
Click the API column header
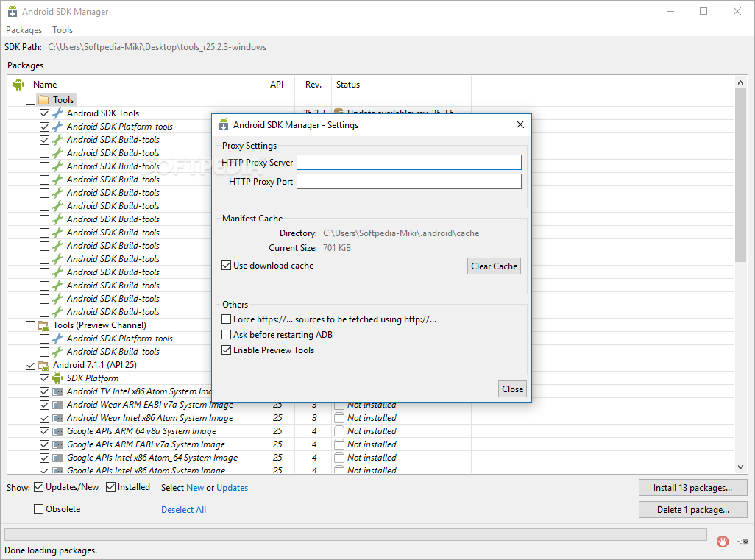[x=277, y=85]
